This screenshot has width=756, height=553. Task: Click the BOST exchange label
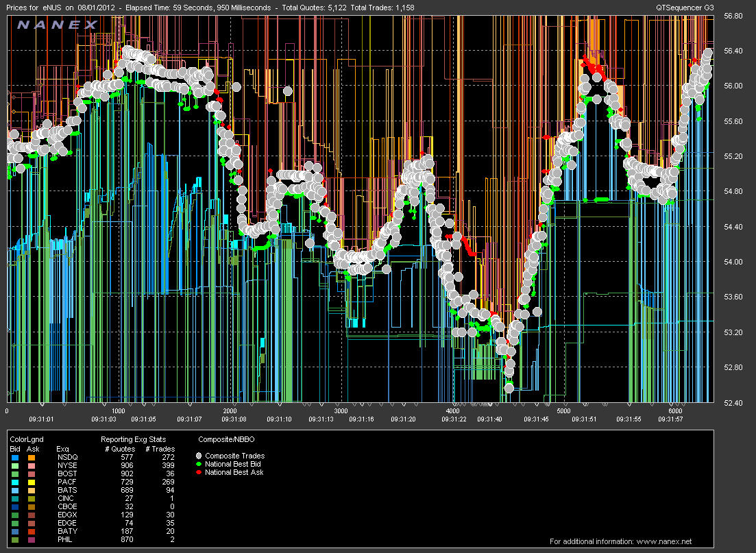(67, 474)
